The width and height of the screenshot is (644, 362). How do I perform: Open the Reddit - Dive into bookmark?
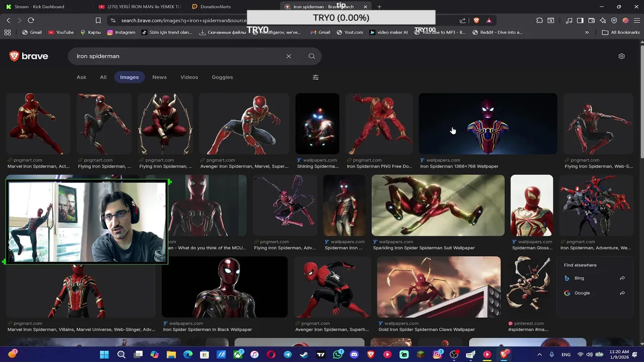[498, 32]
